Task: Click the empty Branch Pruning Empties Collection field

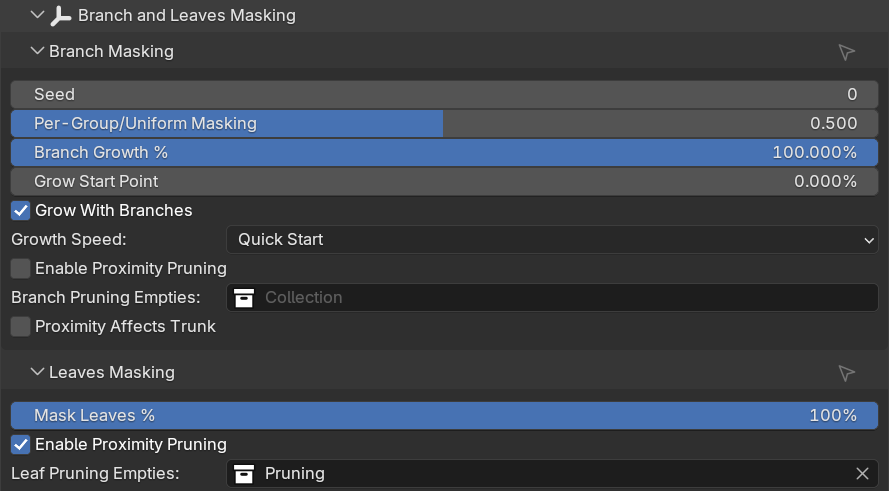Action: pos(552,298)
